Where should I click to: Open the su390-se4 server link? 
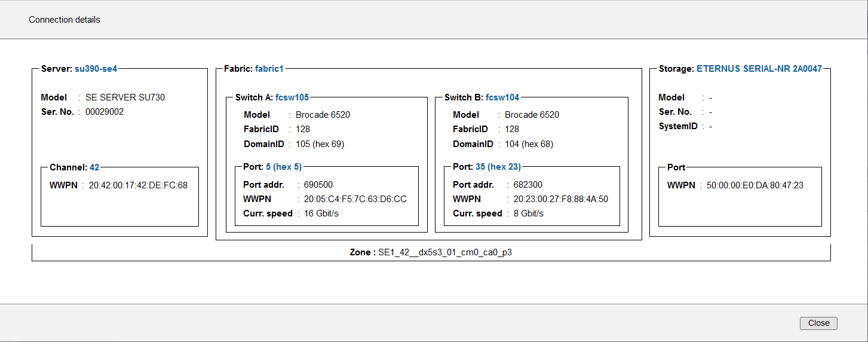pyautogui.click(x=96, y=69)
